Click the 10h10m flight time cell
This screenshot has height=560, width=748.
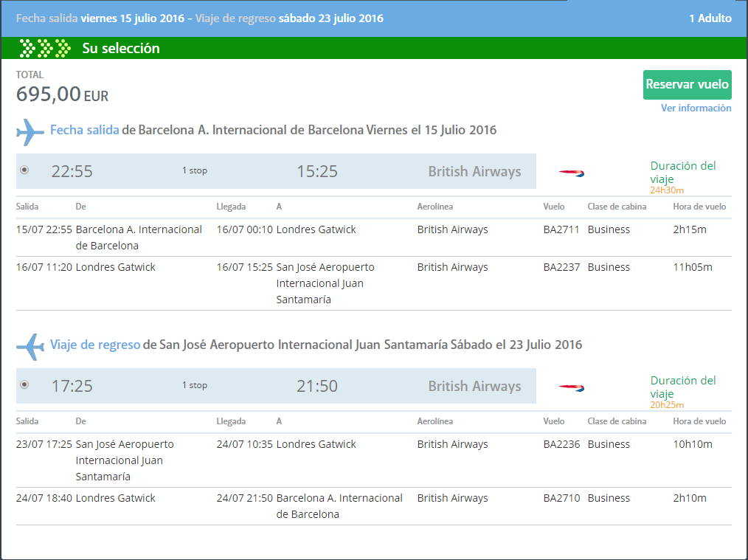click(x=693, y=444)
